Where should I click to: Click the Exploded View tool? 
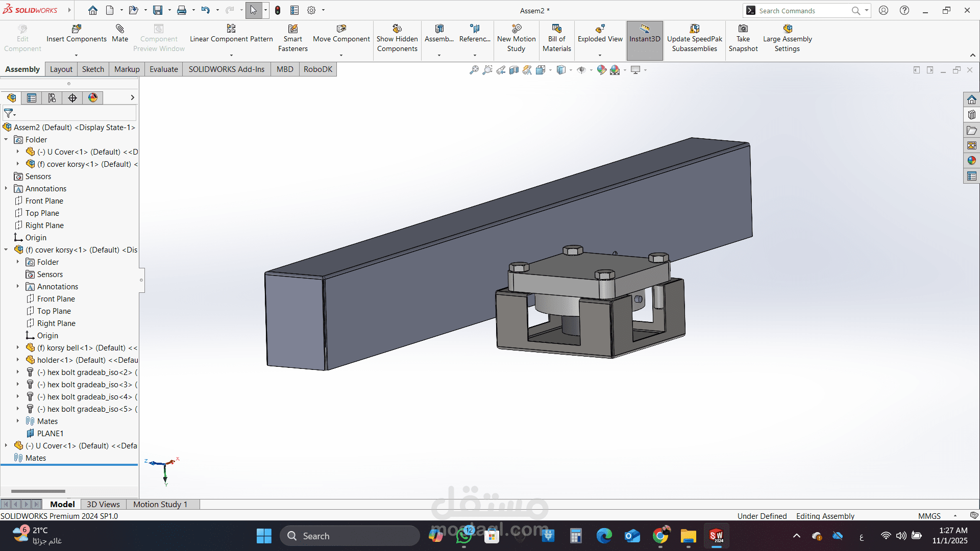click(x=600, y=33)
